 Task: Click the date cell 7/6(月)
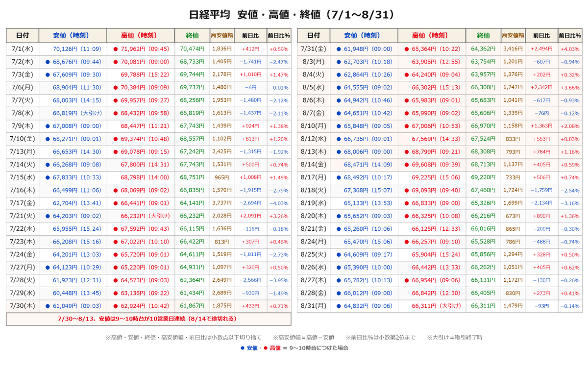22,87
